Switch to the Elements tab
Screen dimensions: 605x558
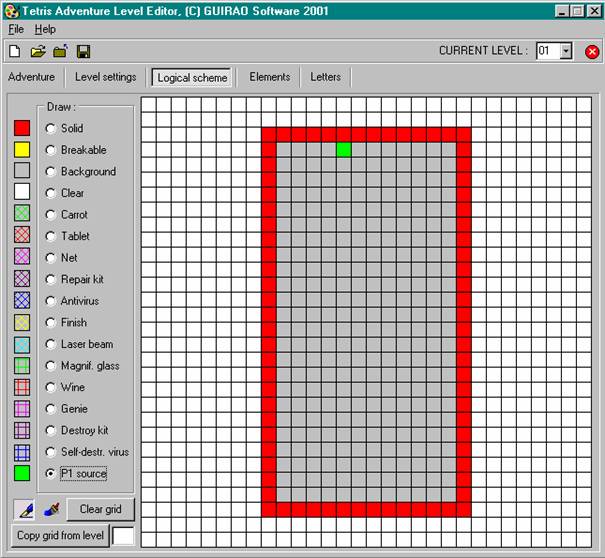(270, 77)
